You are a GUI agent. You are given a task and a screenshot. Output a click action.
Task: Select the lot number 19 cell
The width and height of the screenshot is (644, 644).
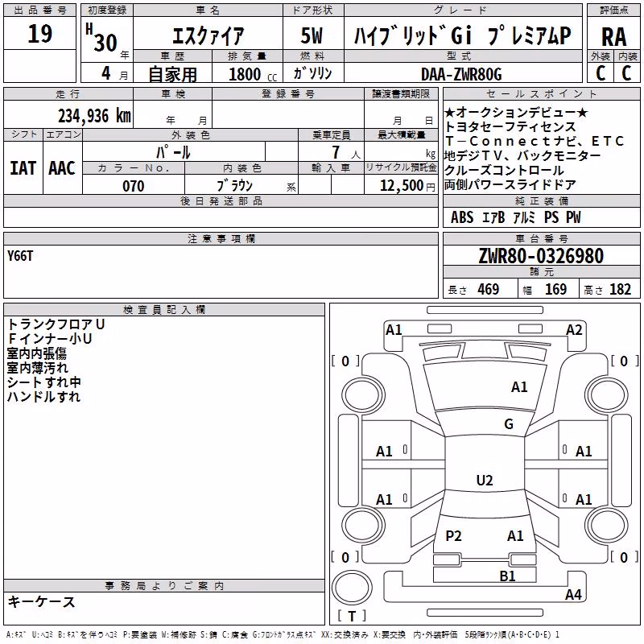[x=39, y=33]
